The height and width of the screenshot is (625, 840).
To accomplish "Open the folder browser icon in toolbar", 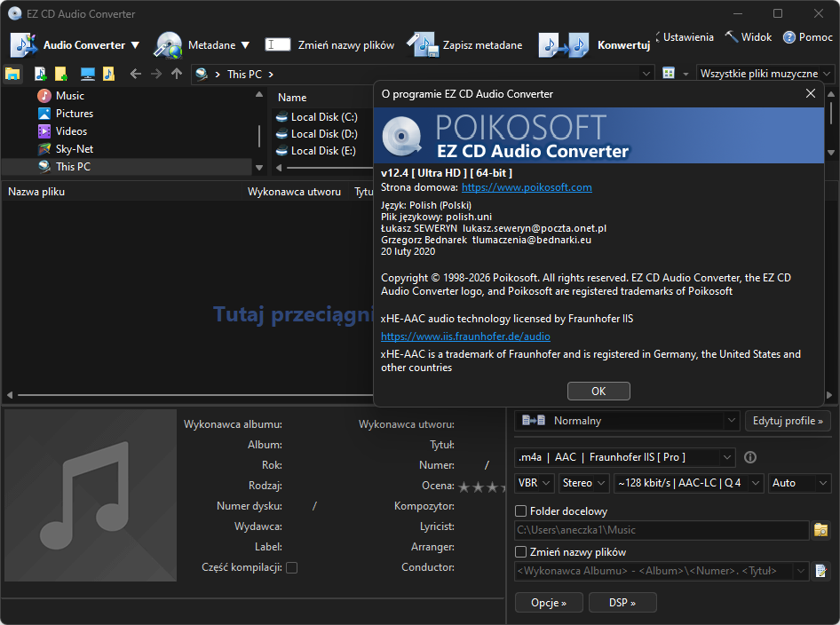I will pyautogui.click(x=12, y=74).
